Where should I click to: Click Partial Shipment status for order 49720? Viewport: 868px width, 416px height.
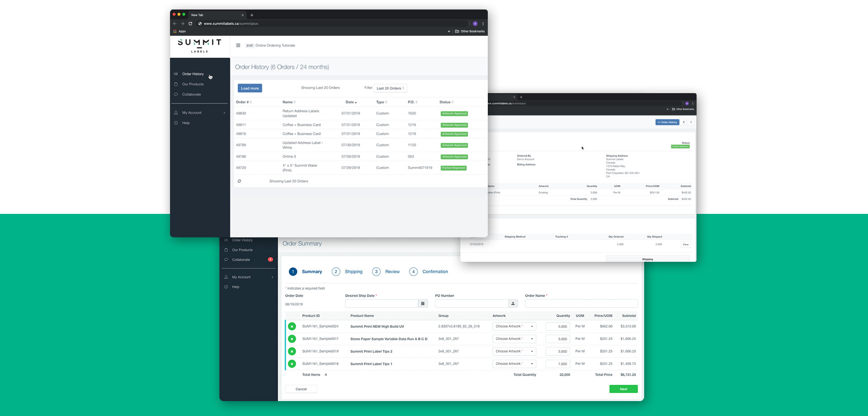coord(453,168)
